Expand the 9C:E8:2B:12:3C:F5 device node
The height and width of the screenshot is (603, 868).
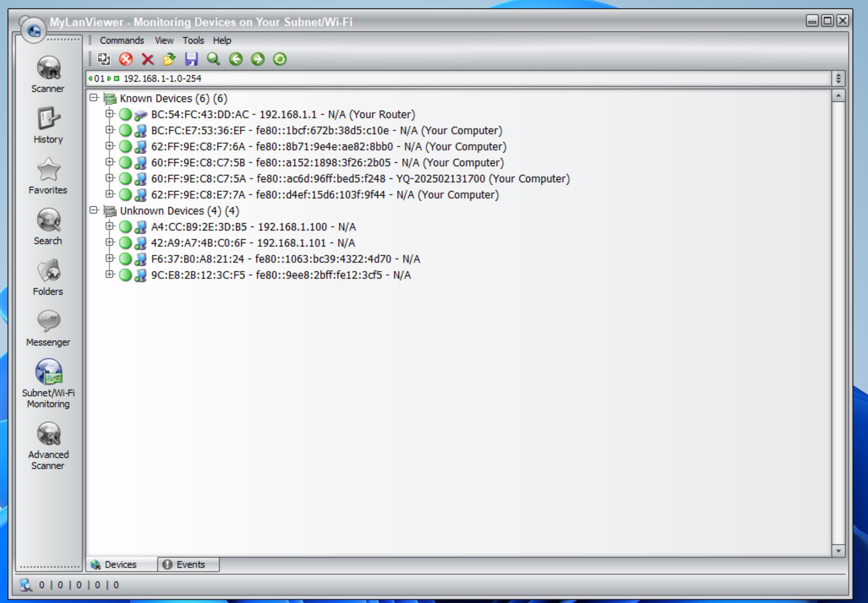[x=110, y=274]
